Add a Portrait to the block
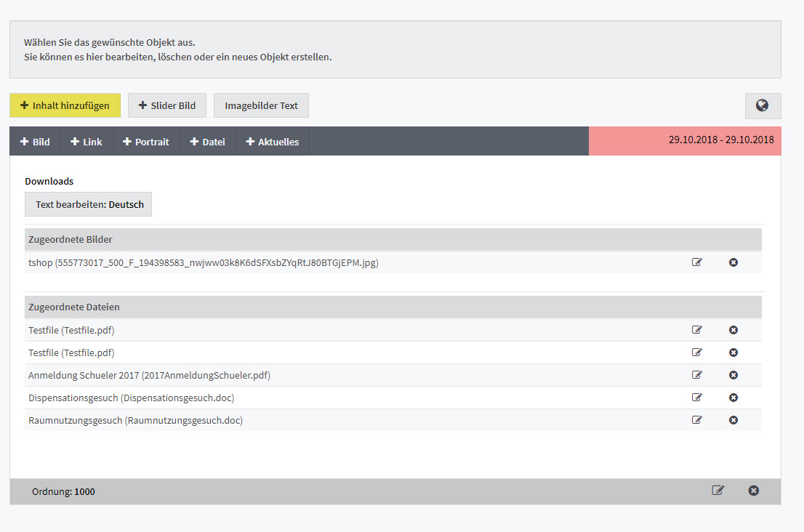The image size is (804, 532). (x=145, y=142)
